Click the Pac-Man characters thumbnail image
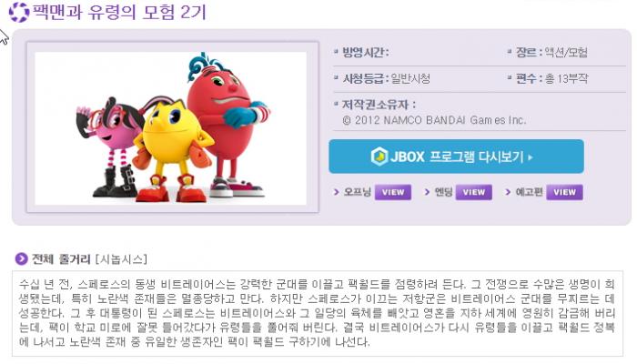 [x=171, y=128]
